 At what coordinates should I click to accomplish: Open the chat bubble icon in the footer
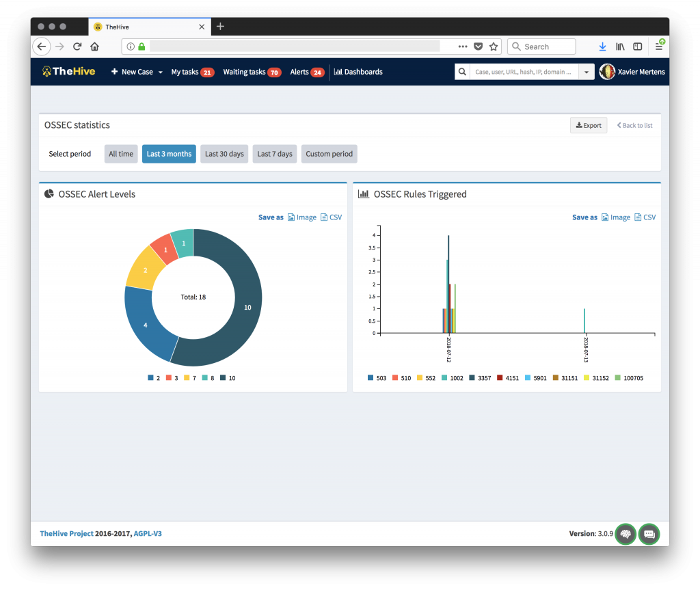[649, 534]
